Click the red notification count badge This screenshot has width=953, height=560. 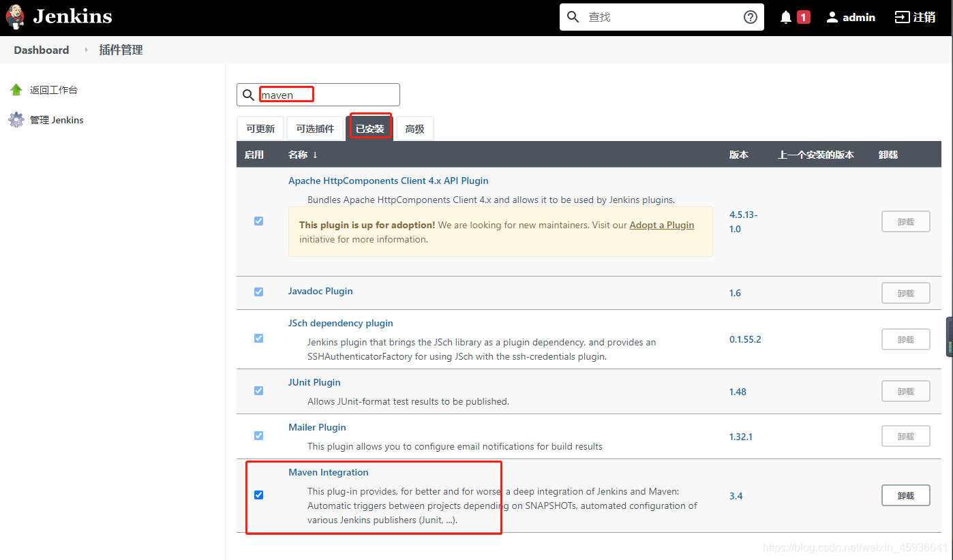click(x=804, y=17)
